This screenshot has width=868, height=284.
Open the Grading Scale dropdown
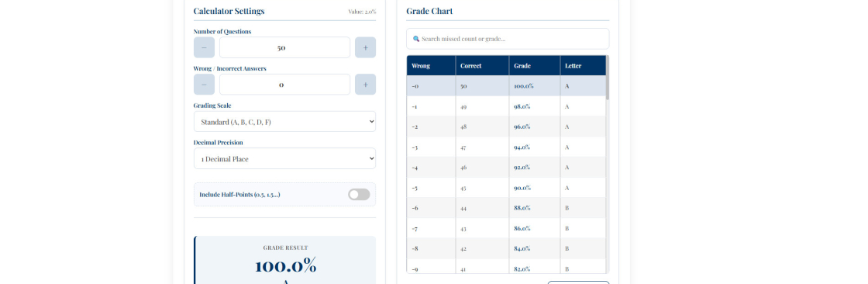(284, 122)
